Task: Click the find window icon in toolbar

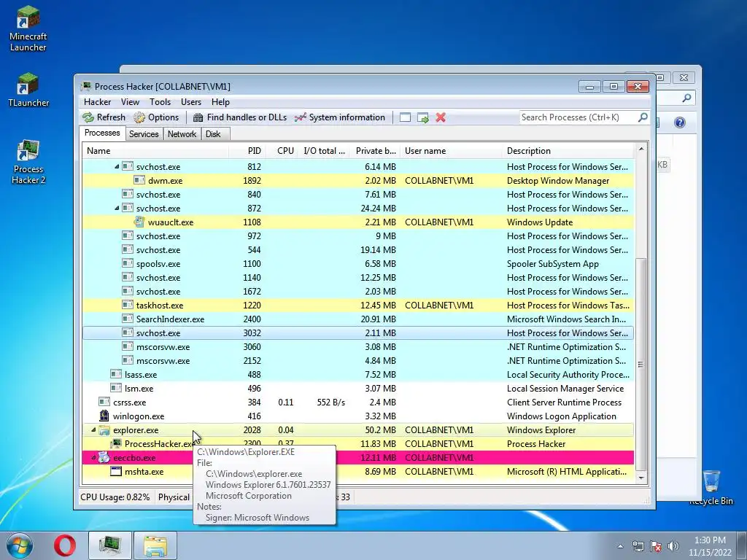Action: [405, 117]
